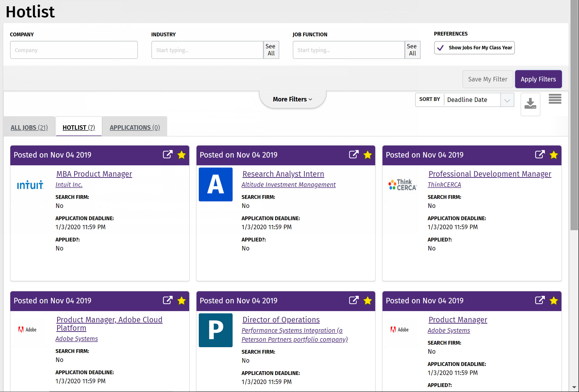Open Professional Development Manager external link icon

[x=540, y=155]
